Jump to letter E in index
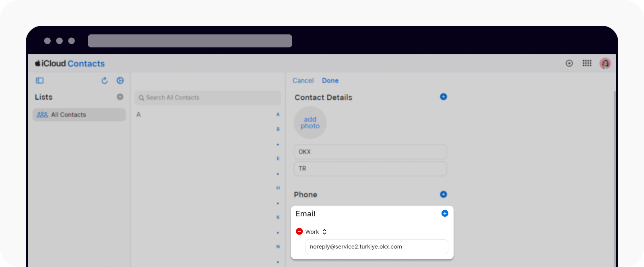The height and width of the screenshot is (267, 644). pyautogui.click(x=278, y=158)
